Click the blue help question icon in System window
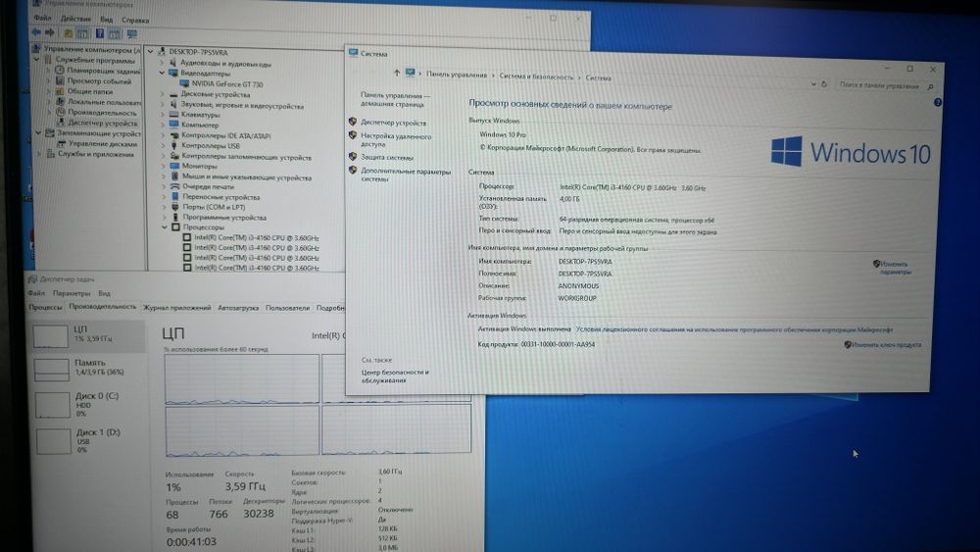980x552 pixels. 938,102
